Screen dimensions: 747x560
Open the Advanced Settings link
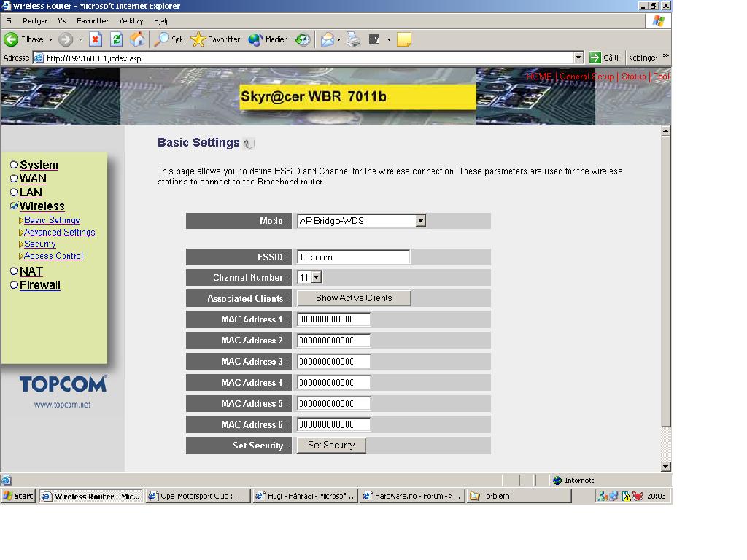[60, 233]
